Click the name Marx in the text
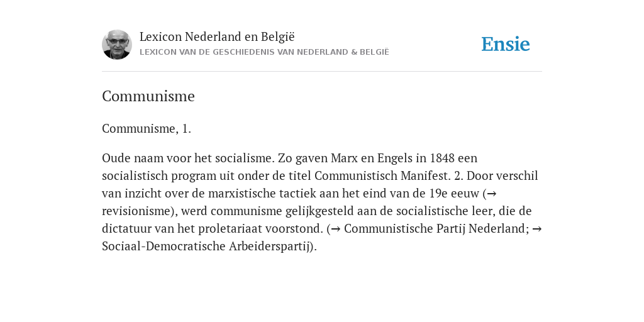This screenshot has width=644, height=322. pyautogui.click(x=344, y=158)
